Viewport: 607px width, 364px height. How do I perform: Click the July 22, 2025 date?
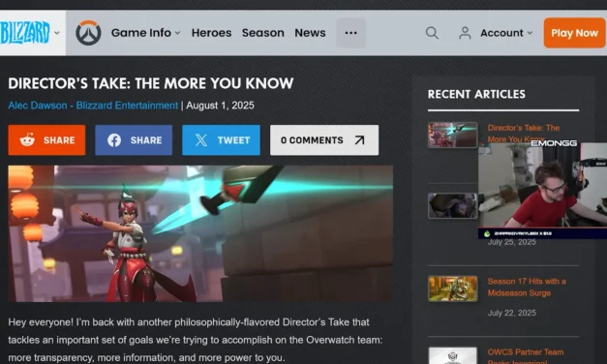click(x=512, y=313)
